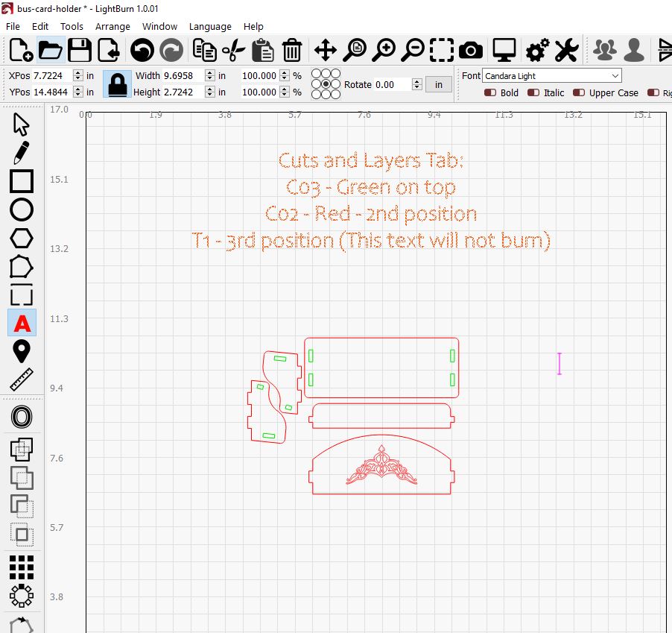672x633 pixels.
Task: Step the XPos value spinner
Action: point(77,75)
